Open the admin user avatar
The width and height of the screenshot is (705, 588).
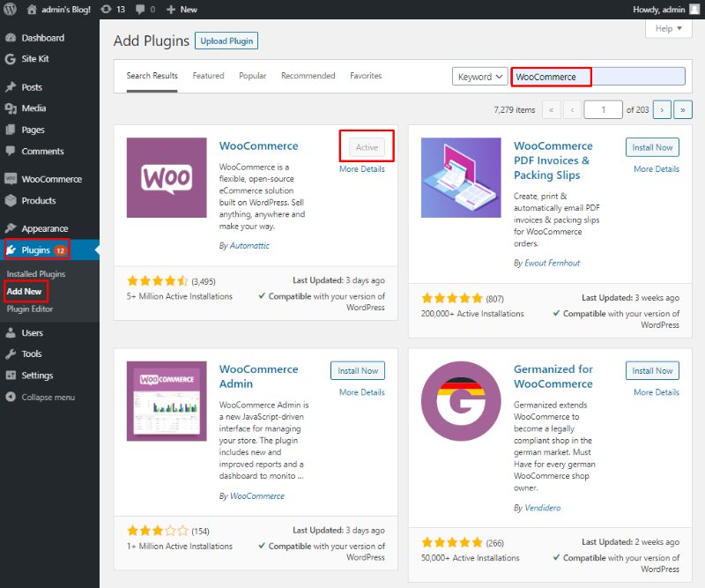tap(694, 10)
